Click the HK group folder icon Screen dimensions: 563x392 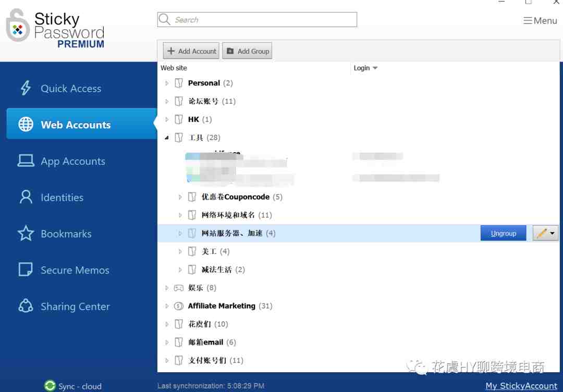(179, 119)
